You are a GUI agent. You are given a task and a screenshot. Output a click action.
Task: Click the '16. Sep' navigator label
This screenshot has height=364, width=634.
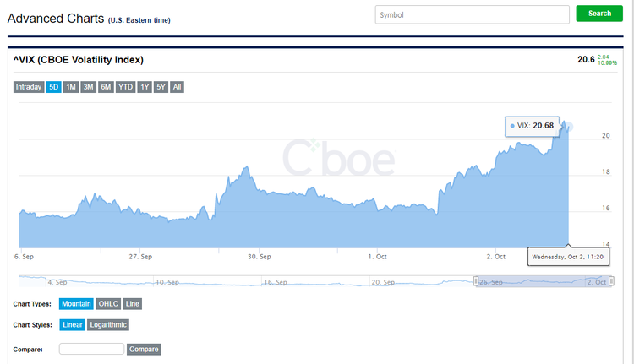pyautogui.click(x=276, y=282)
